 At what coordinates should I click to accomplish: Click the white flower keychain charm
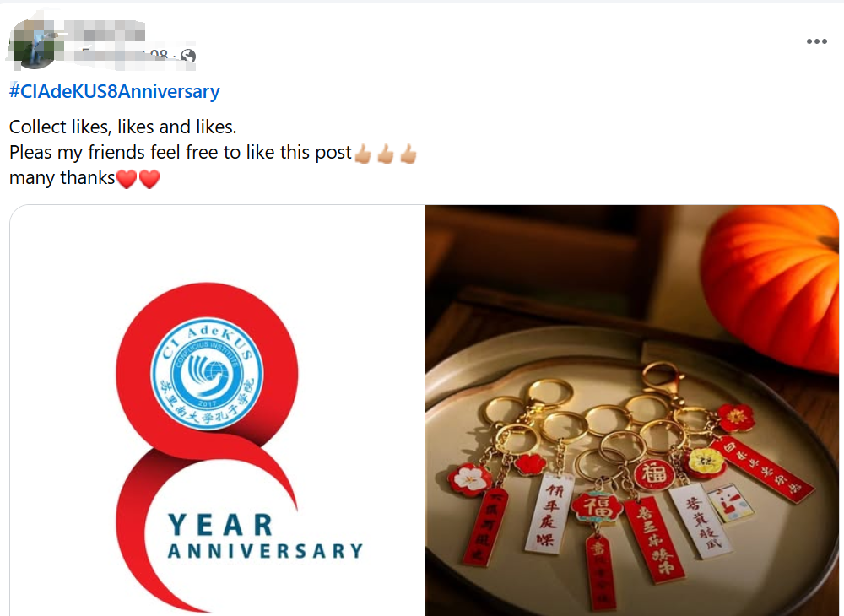tap(470, 479)
